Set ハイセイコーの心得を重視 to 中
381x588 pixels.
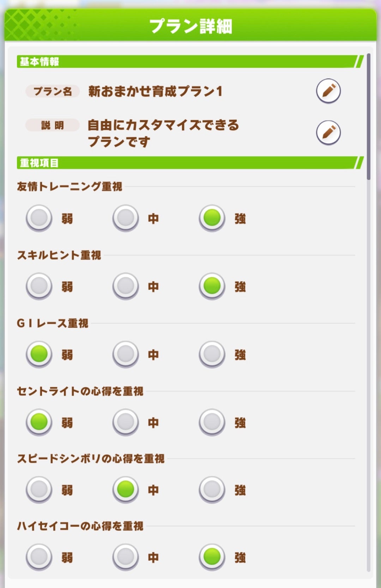click(126, 557)
